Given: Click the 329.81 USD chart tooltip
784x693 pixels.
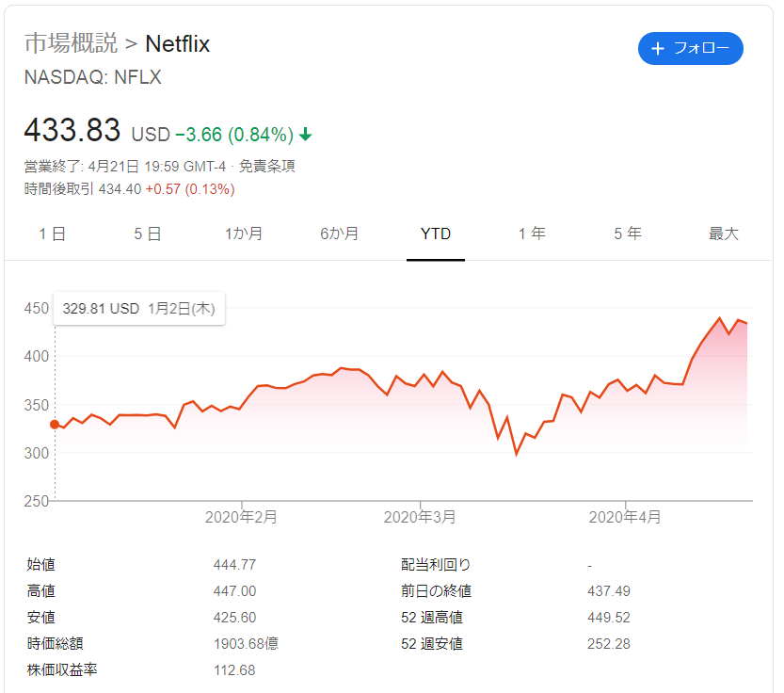Looking at the screenshot, I should pyautogui.click(x=139, y=309).
